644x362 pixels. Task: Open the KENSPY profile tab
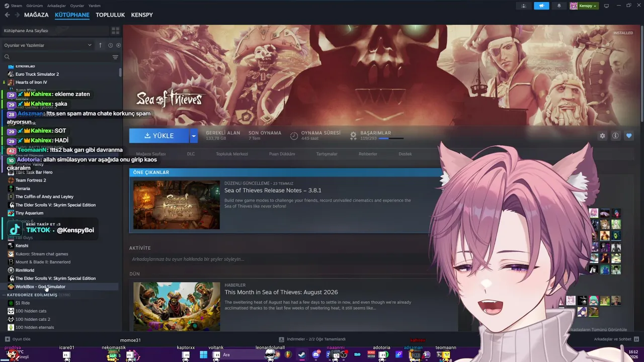pos(142,15)
